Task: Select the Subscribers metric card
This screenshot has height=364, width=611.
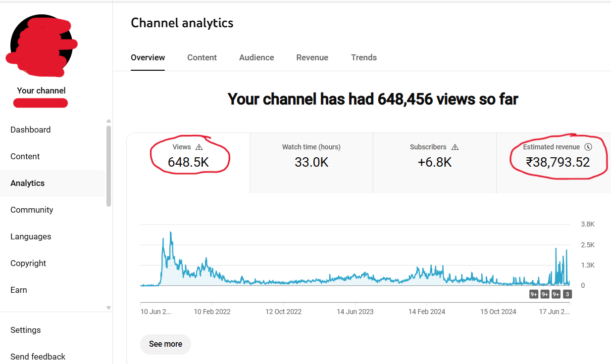Action: click(x=434, y=163)
